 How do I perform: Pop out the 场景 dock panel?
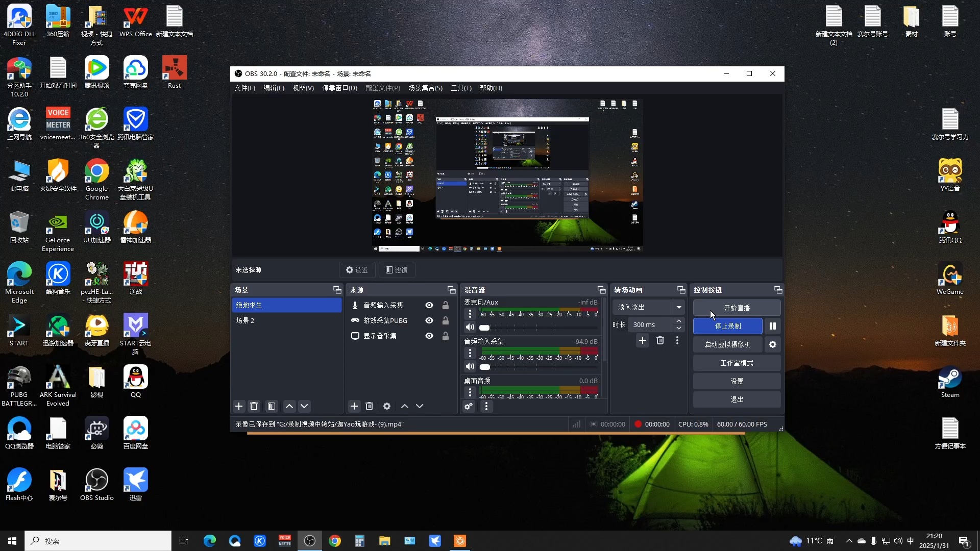337,290
